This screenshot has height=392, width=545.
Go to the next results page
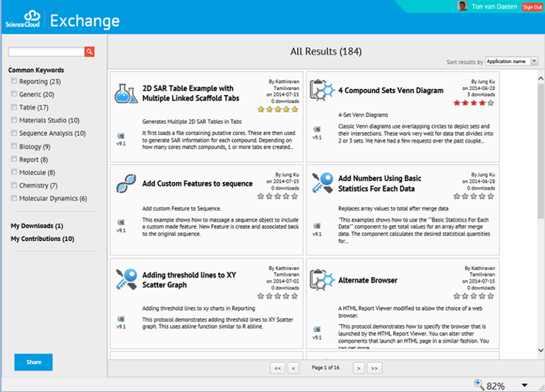pos(359,368)
